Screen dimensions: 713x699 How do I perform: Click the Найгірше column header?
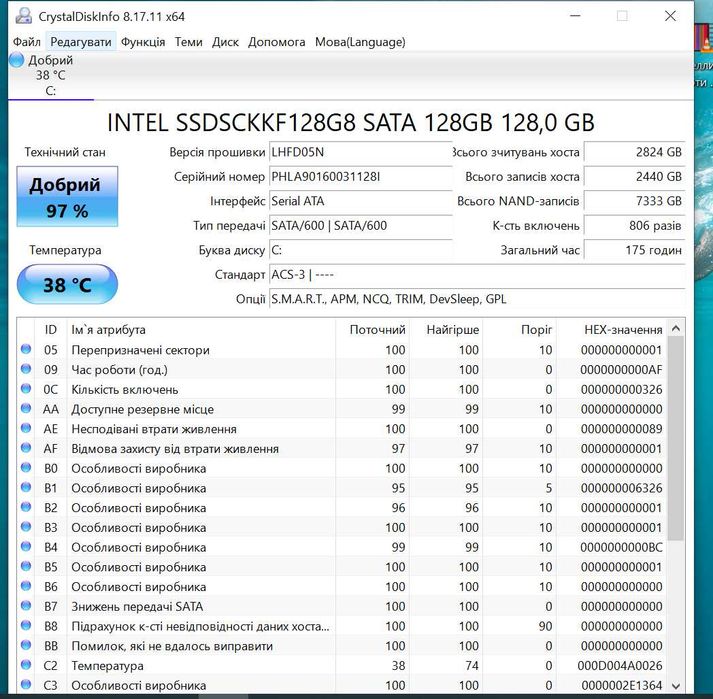(446, 330)
